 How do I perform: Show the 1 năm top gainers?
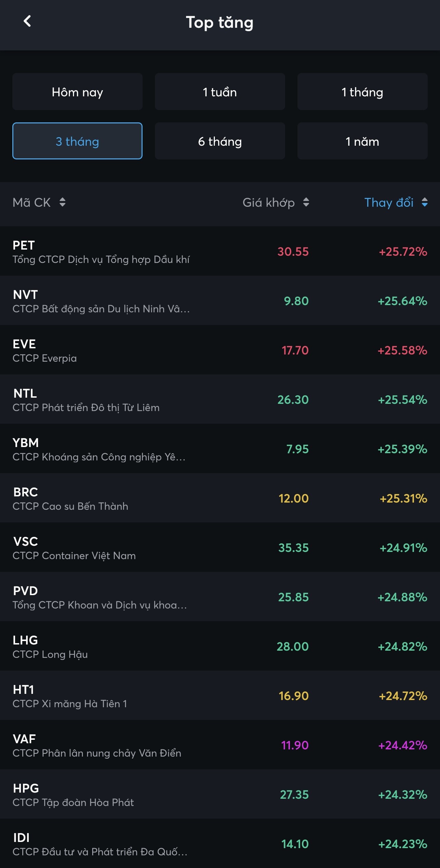pos(362,141)
